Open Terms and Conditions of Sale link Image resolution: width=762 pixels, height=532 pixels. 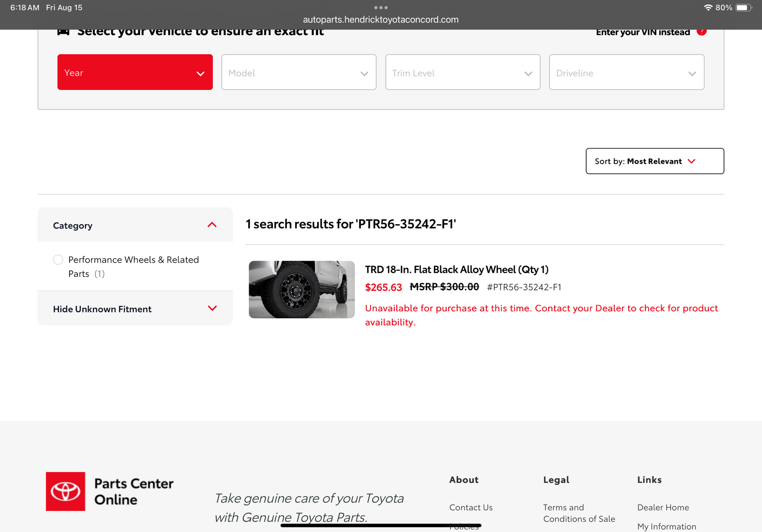[x=579, y=513]
